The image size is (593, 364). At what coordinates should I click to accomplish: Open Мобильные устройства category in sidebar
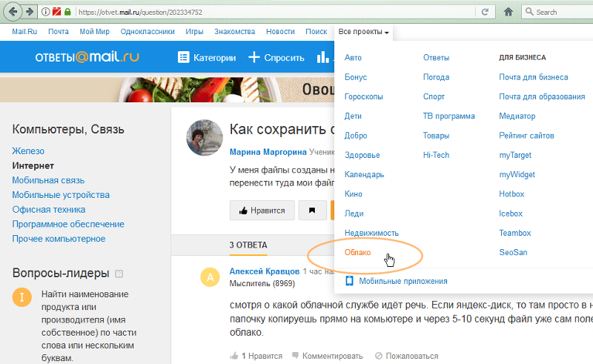(61, 195)
